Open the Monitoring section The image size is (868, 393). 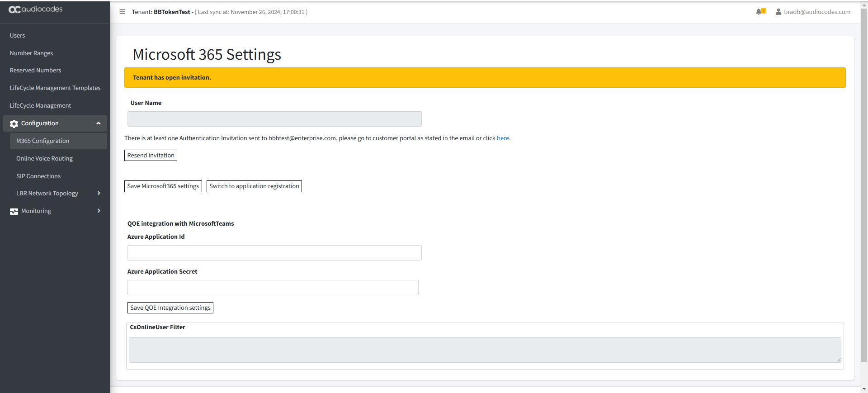36,211
